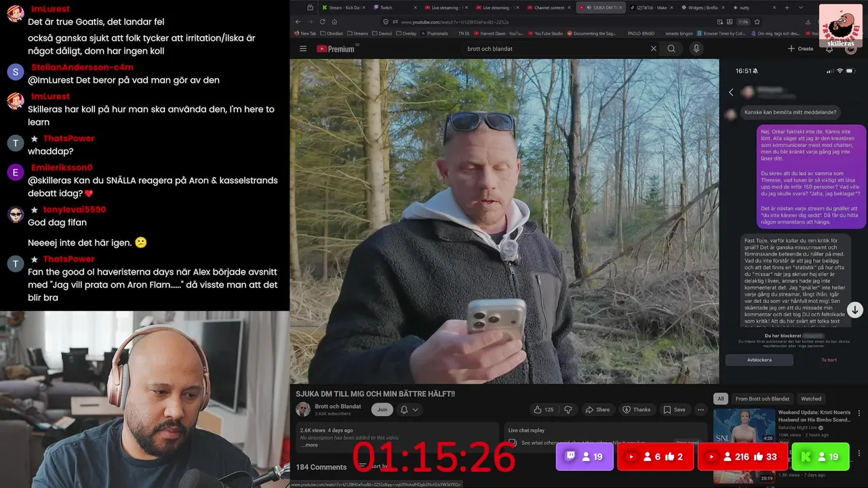Screen dimensions: 868x488
Task: Click the browser forward arrow
Action: pos(310,22)
